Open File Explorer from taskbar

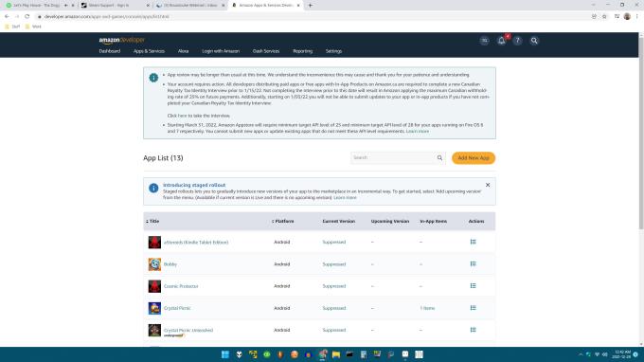coord(336,354)
